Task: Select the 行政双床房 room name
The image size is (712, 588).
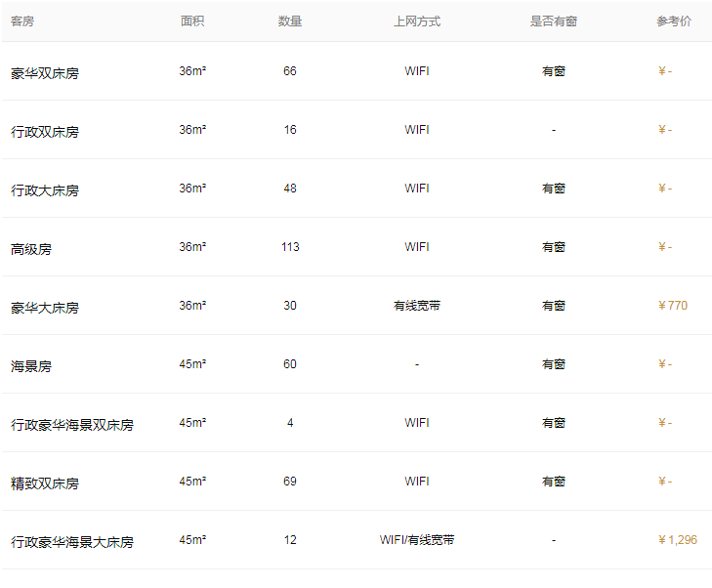Action: tap(45, 131)
